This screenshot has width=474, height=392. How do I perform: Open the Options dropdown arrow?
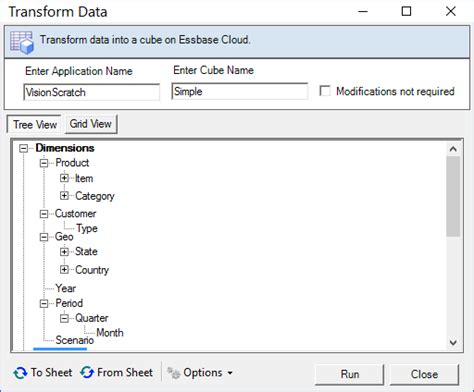pos(230,373)
